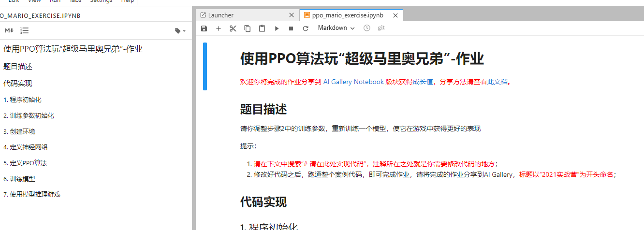The width and height of the screenshot is (644, 230).
Task: Close the ppo_mario_exercise.ipynb tab
Action: coord(395,15)
